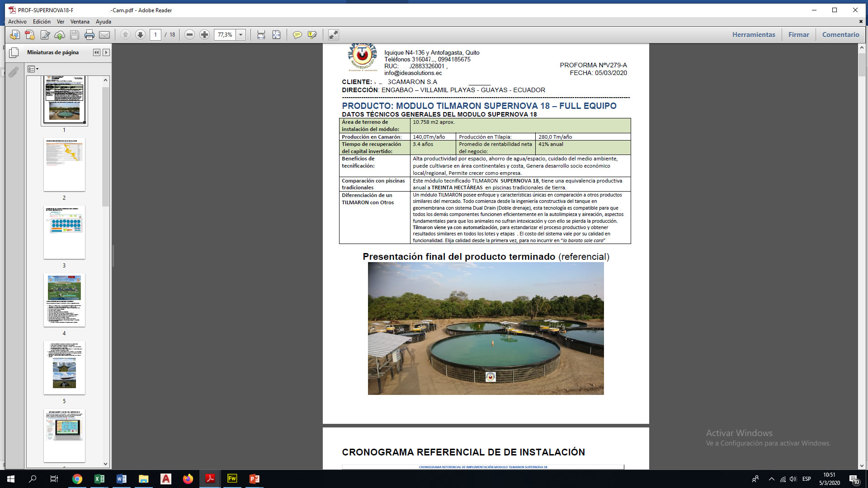This screenshot has height=488, width=868.
Task: Open the Firmar panel
Action: tap(798, 35)
